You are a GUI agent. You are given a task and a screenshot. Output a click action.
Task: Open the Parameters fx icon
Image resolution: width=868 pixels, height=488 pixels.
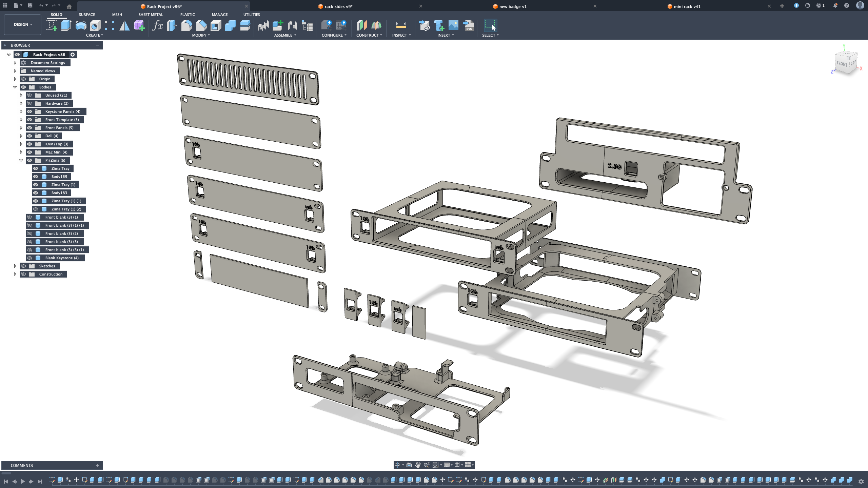point(157,25)
